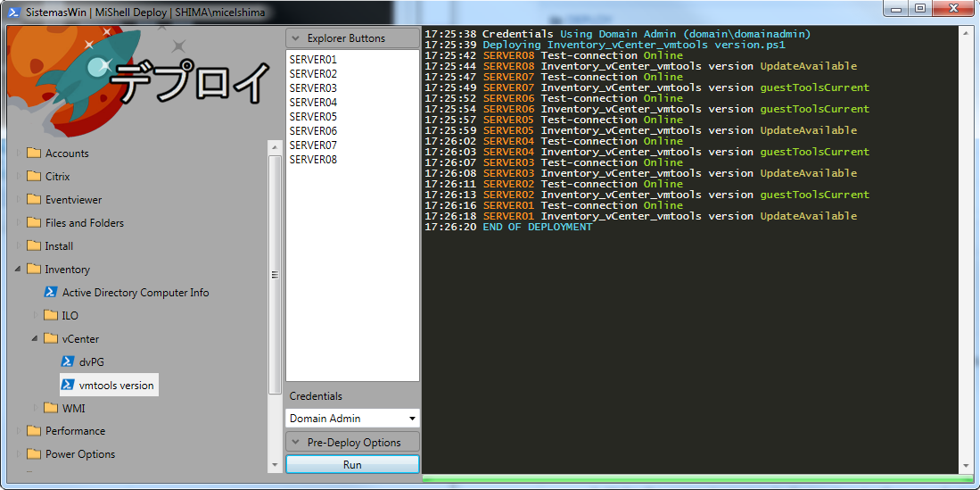The height and width of the screenshot is (490, 980).
Task: Click the 'Using Domain Admin (domain\domainadmin)' log text
Action: (686, 34)
